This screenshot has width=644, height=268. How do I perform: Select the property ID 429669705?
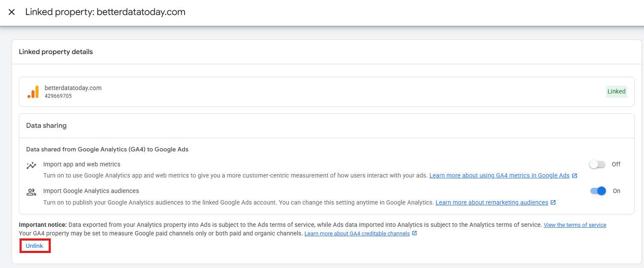click(58, 96)
